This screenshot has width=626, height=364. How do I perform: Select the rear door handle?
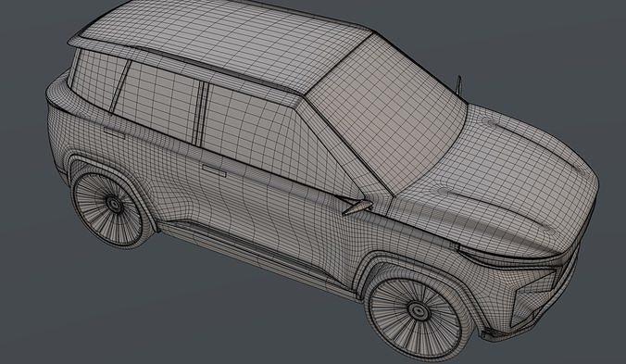tap(114, 133)
